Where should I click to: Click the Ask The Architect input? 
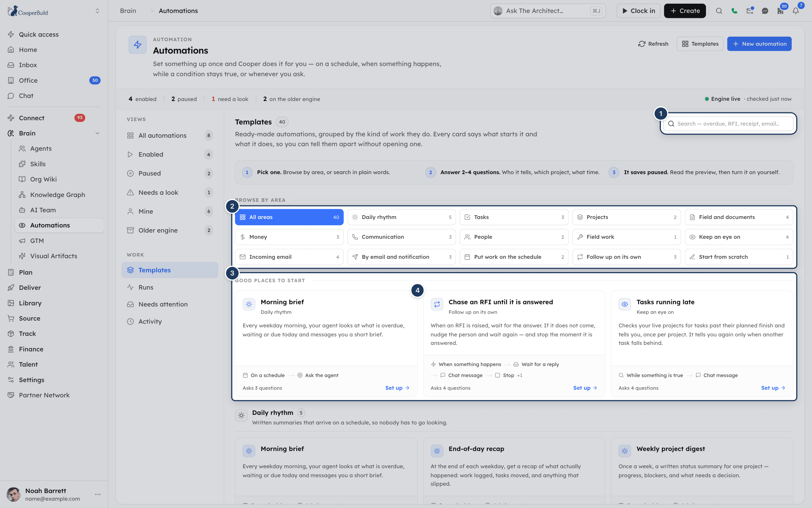click(548, 11)
